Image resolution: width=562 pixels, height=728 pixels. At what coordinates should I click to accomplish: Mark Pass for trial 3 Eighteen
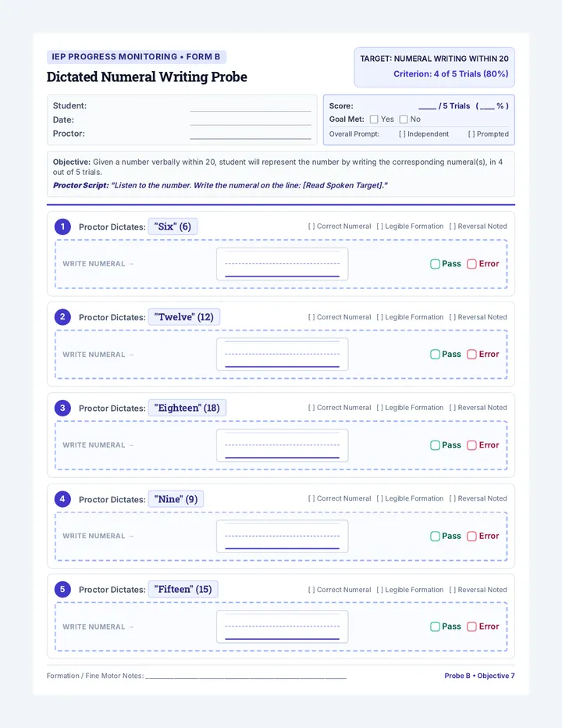[x=435, y=445]
